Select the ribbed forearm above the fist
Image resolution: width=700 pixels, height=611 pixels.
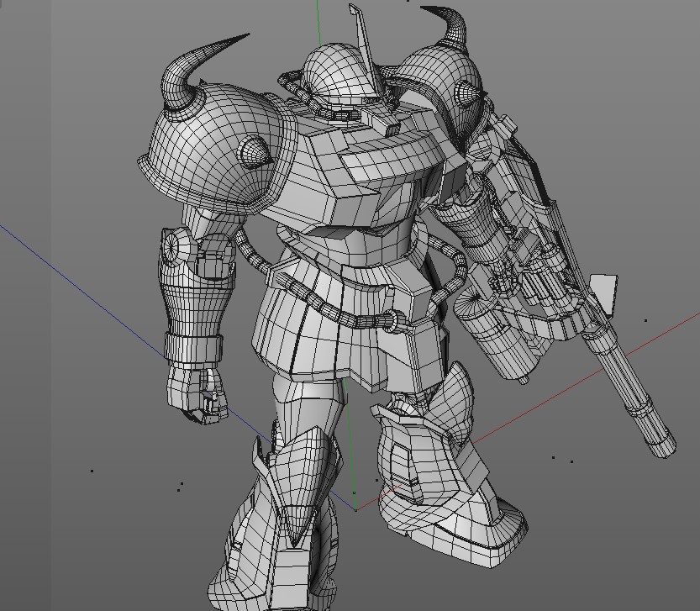click(197, 299)
